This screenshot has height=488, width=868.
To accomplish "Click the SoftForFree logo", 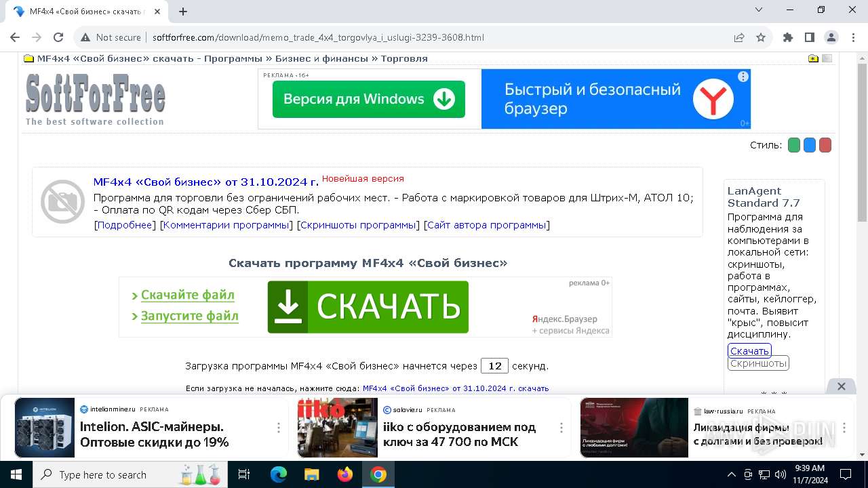I will click(x=95, y=100).
